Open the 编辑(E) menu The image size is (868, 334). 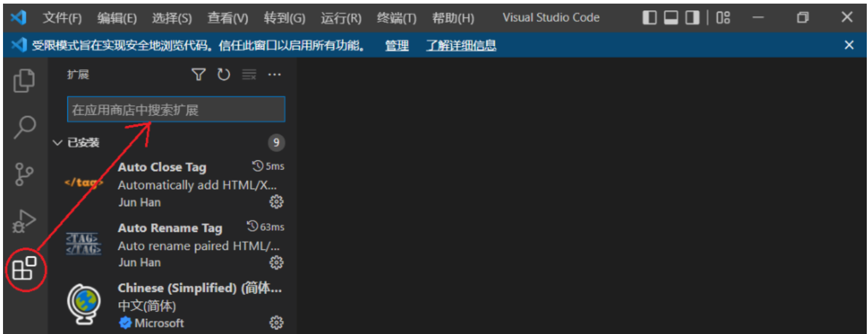[x=117, y=18]
